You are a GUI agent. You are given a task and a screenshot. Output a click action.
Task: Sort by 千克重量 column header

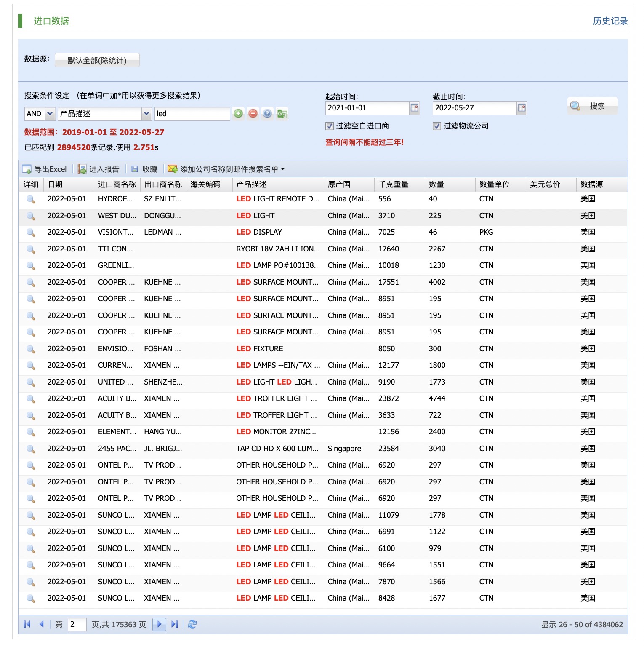(x=399, y=184)
